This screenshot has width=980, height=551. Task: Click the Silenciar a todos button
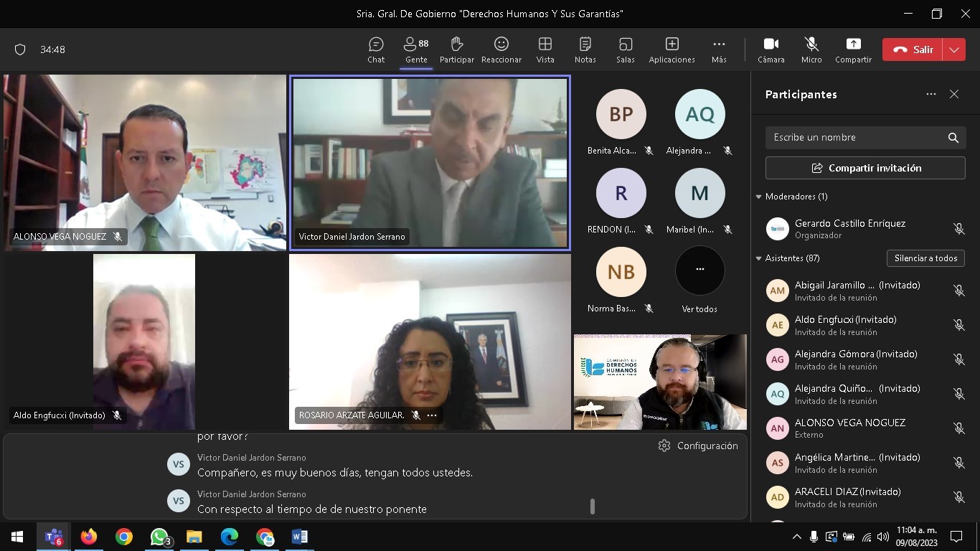pos(925,258)
